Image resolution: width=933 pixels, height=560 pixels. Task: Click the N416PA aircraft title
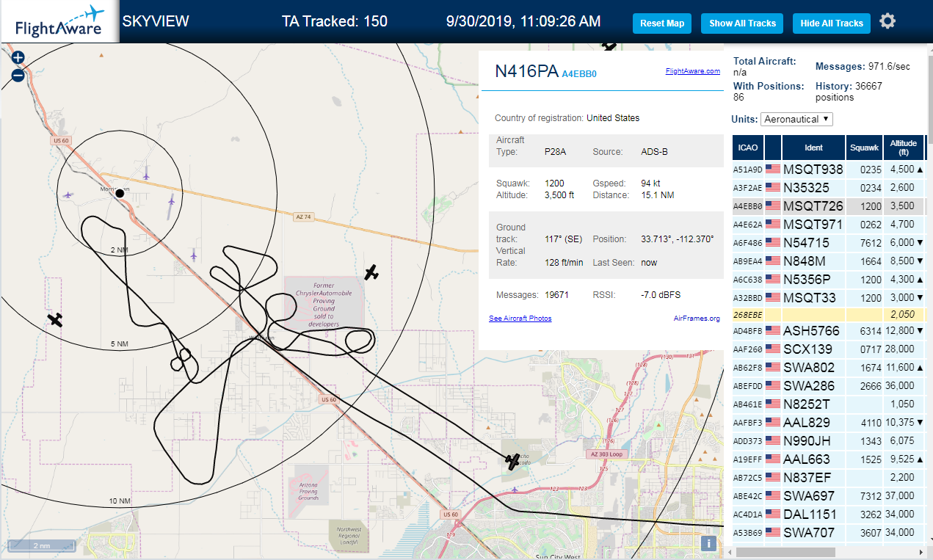click(x=526, y=70)
